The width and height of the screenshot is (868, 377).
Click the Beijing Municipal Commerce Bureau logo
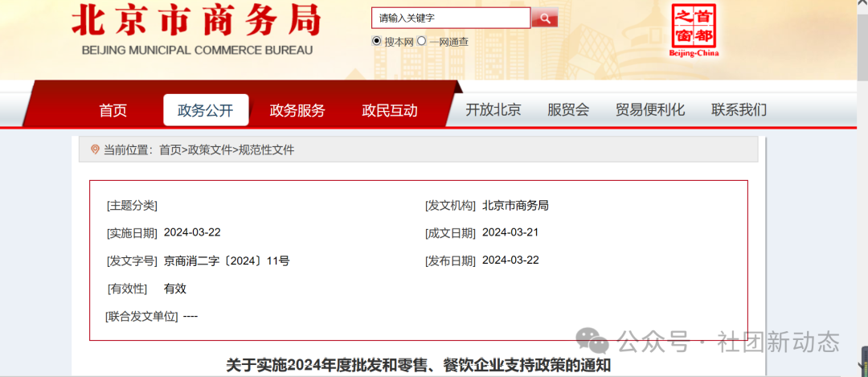197,28
